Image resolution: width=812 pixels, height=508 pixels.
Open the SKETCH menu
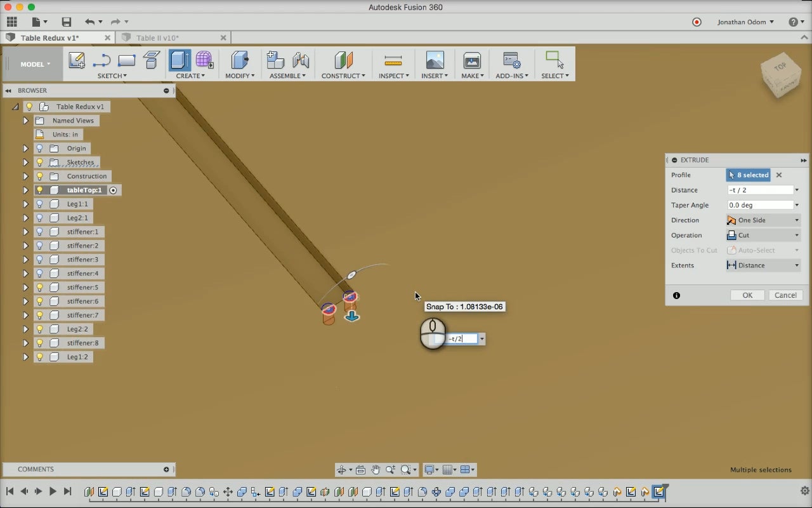(112, 76)
